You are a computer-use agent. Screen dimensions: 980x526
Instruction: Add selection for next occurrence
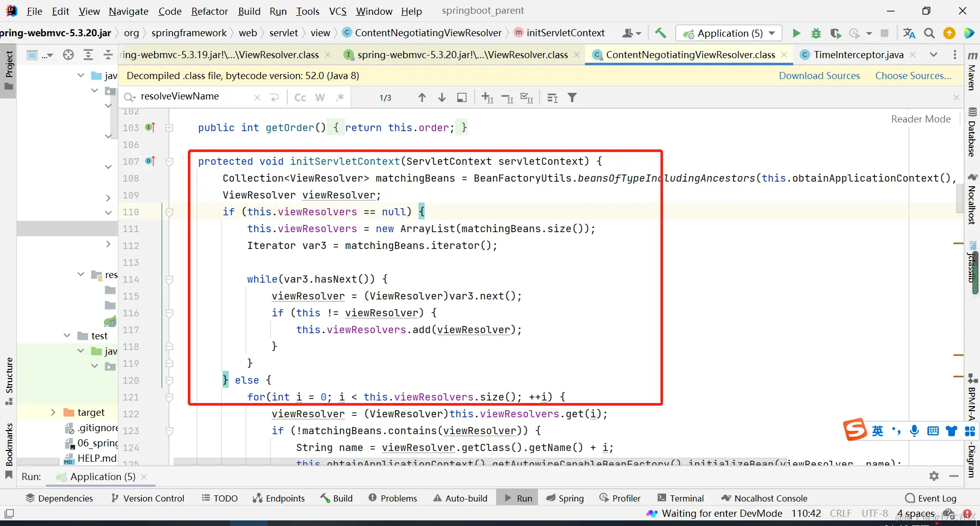pyautogui.click(x=487, y=97)
